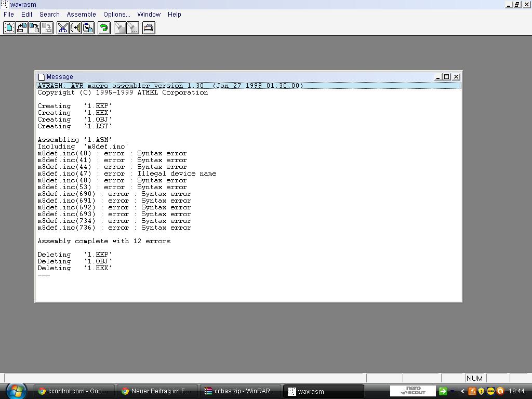Click the orange Java tray icon

point(472,391)
